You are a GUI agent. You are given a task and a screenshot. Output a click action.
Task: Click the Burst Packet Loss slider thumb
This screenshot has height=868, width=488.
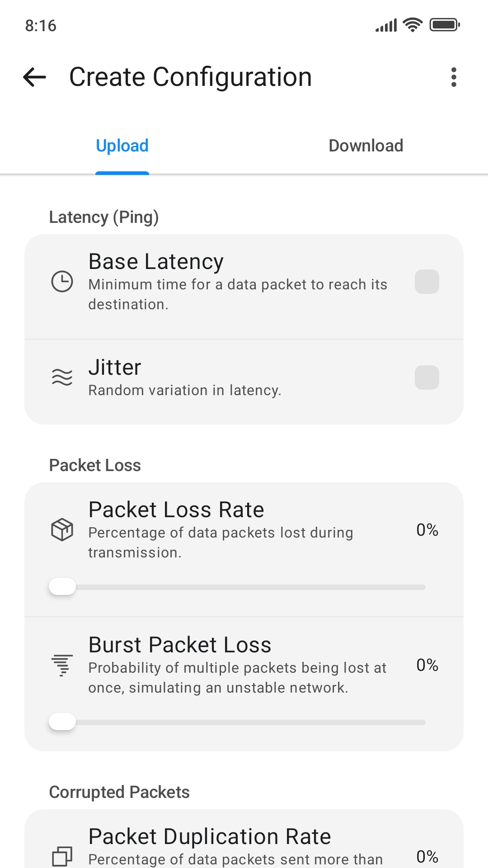point(62,722)
